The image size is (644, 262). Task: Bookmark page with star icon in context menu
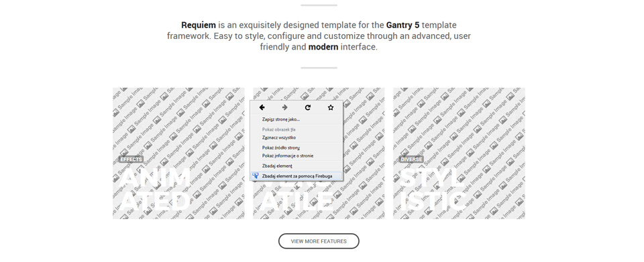(x=331, y=107)
